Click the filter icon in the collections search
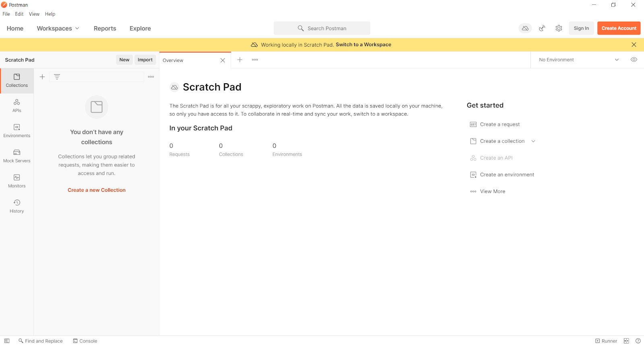Viewport: 644px width, 345px height. click(57, 77)
